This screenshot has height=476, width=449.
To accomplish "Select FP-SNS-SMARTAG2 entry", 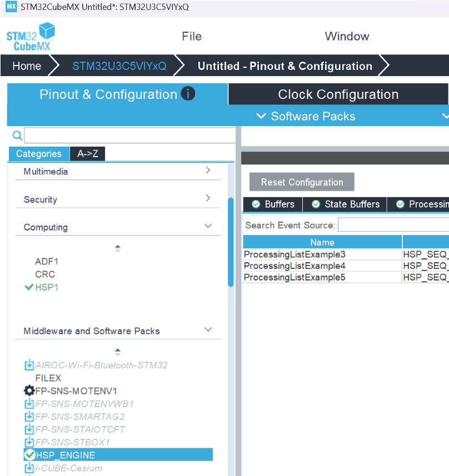I will coord(80,416).
